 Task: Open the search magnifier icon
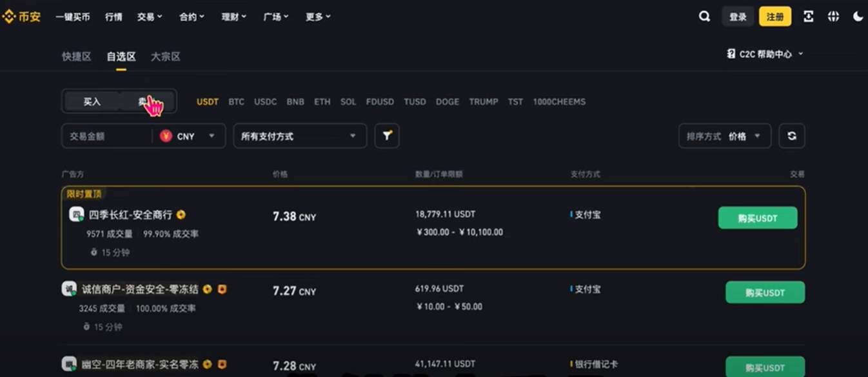pyautogui.click(x=704, y=17)
